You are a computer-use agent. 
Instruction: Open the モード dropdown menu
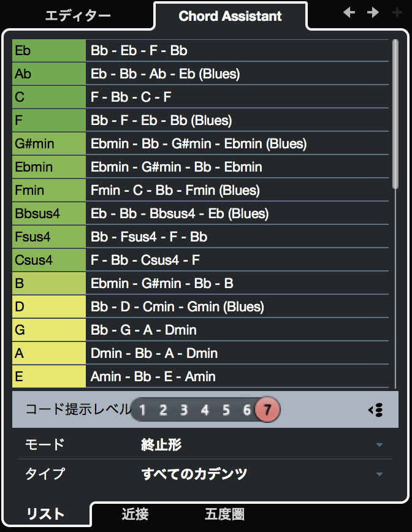380,445
